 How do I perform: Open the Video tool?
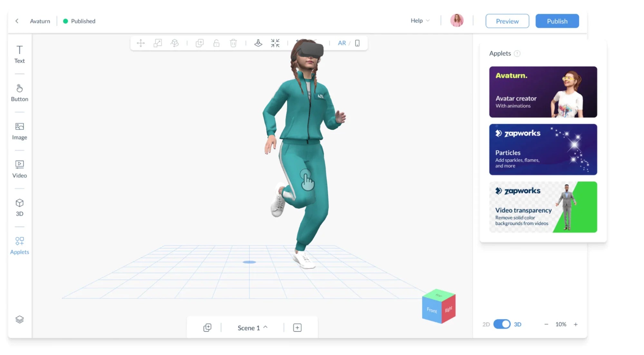[19, 169]
